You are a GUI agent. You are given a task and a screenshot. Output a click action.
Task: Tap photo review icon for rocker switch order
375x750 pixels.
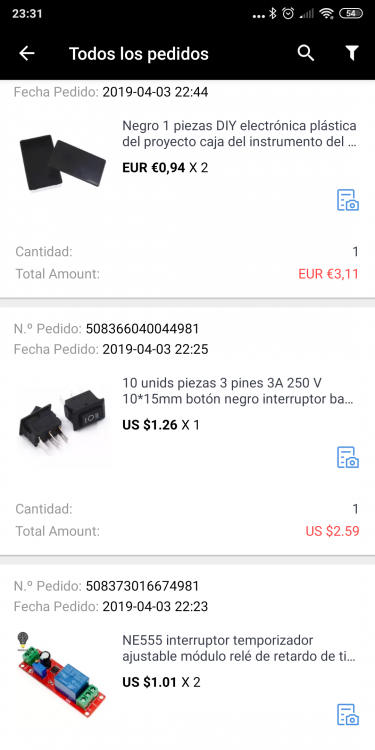[348, 457]
